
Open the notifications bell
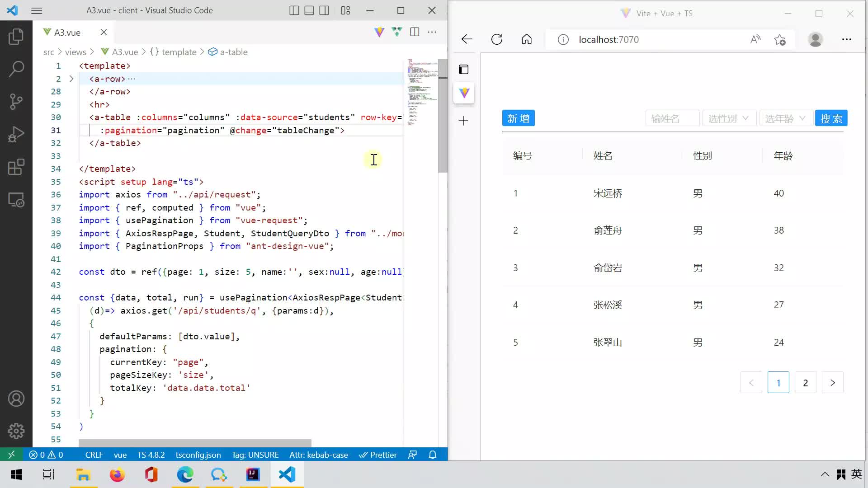point(433,455)
